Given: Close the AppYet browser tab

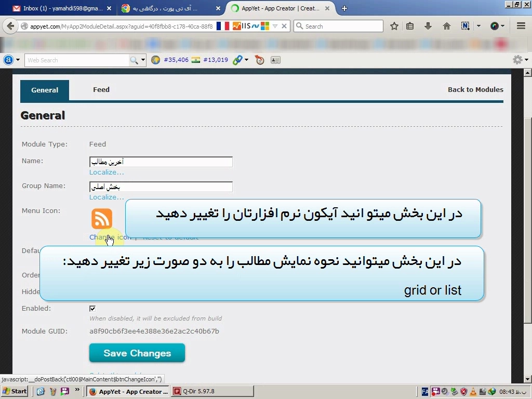Looking at the screenshot, I should tap(327, 8).
